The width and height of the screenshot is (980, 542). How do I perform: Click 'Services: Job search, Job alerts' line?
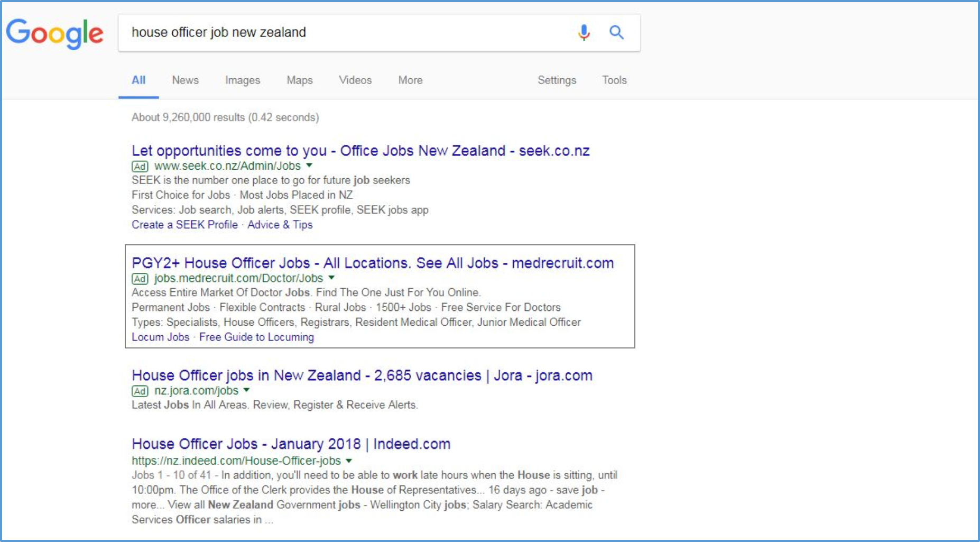coord(280,210)
